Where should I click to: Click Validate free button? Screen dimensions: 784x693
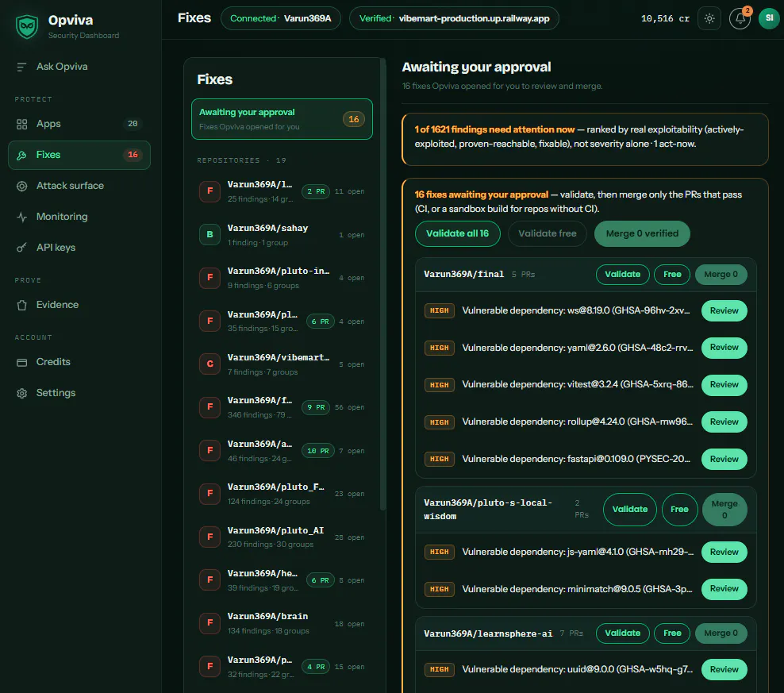point(547,233)
